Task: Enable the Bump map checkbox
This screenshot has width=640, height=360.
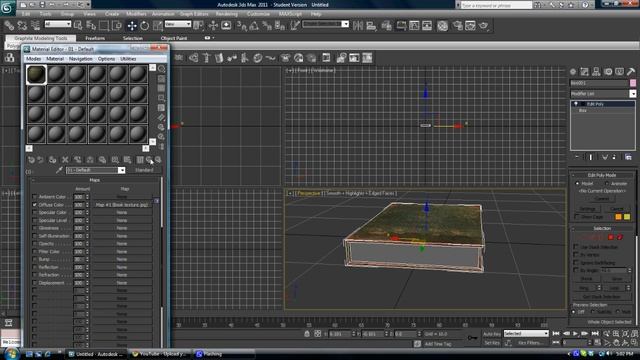Action: coord(34,259)
